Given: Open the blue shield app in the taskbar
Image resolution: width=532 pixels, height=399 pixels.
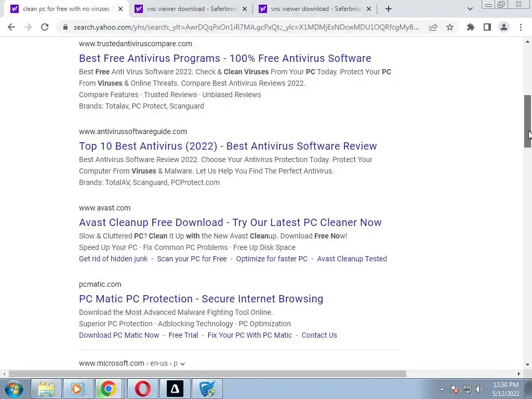Looking at the screenshot, I should pyautogui.click(x=207, y=389).
